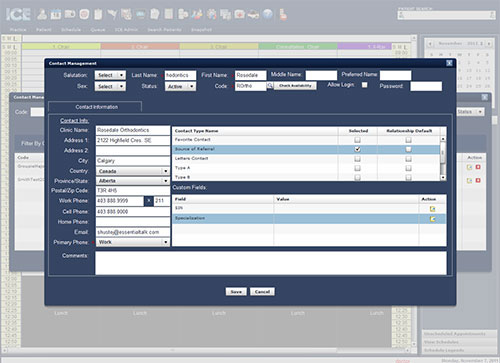Click the Cancel button
500x363 pixels.
[262, 292]
